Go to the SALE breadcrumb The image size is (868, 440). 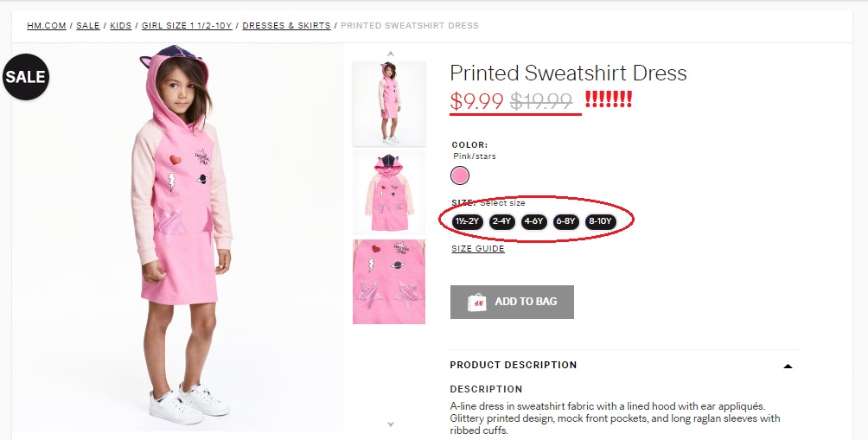point(88,26)
